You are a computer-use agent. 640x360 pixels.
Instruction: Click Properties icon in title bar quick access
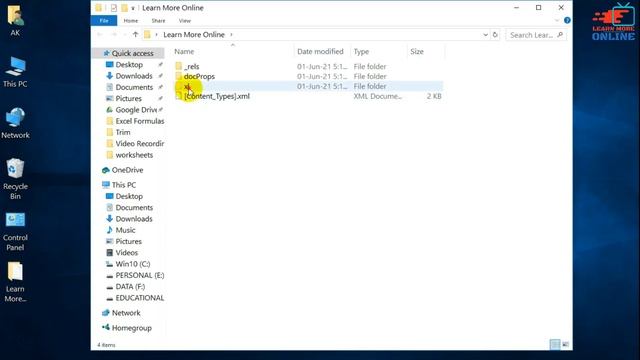(113, 8)
